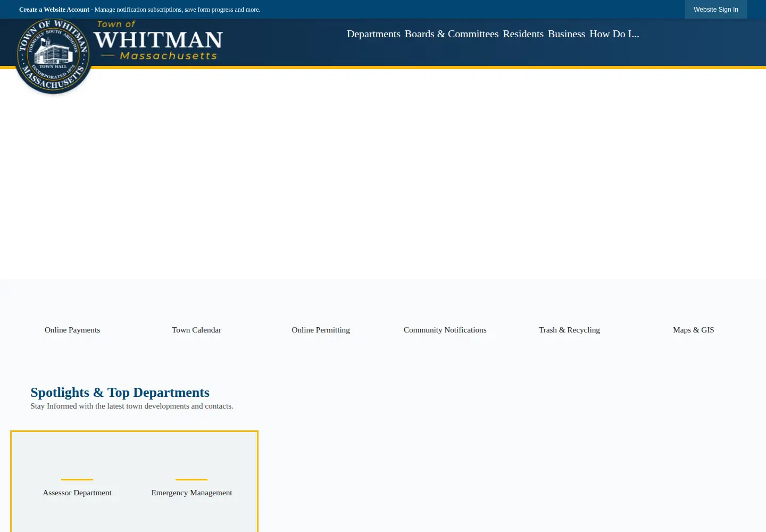This screenshot has width=766, height=532.
Task: Click the Town of Whitman Massachusetts wordmark
Action: [x=159, y=40]
